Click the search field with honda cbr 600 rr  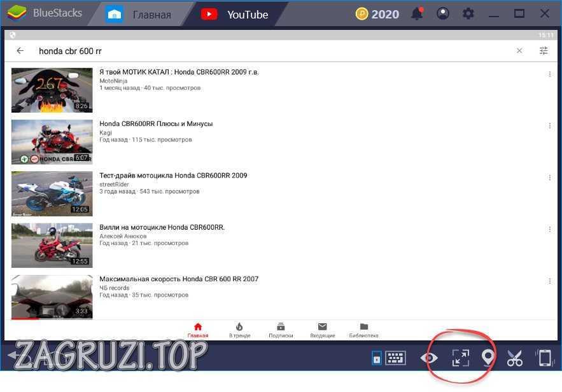pos(272,51)
